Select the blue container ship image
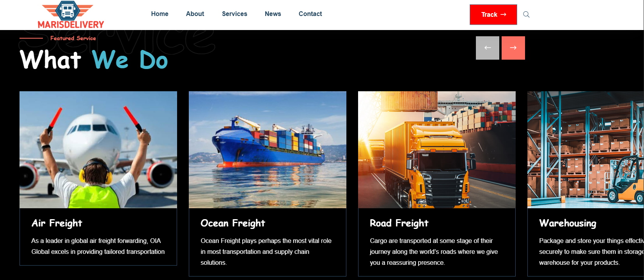The height and width of the screenshot is (280, 644). 268,150
